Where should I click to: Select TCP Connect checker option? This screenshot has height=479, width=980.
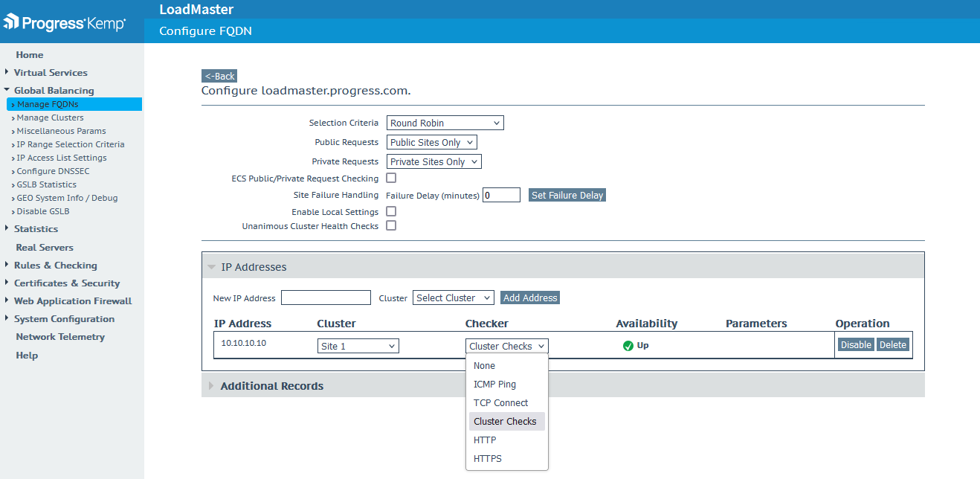pyautogui.click(x=507, y=403)
